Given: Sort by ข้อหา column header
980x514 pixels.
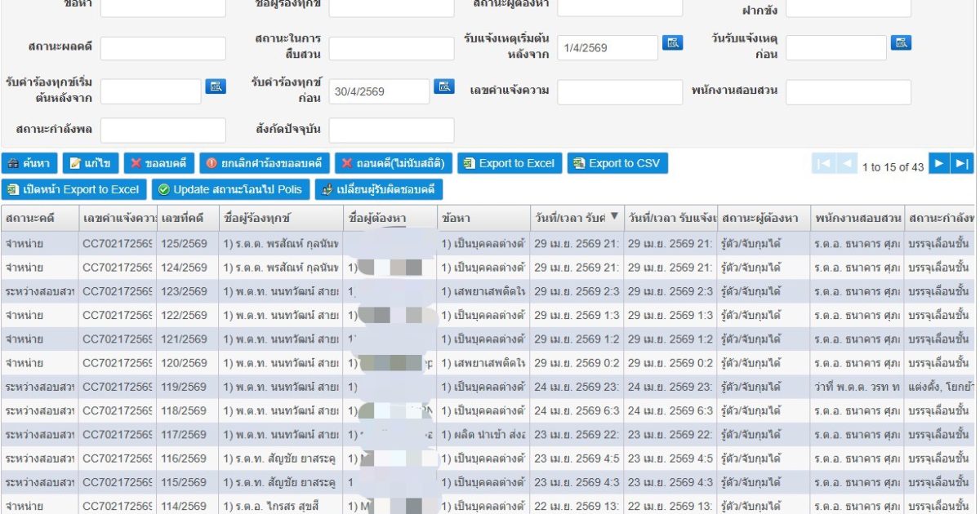Looking at the screenshot, I should [x=483, y=218].
